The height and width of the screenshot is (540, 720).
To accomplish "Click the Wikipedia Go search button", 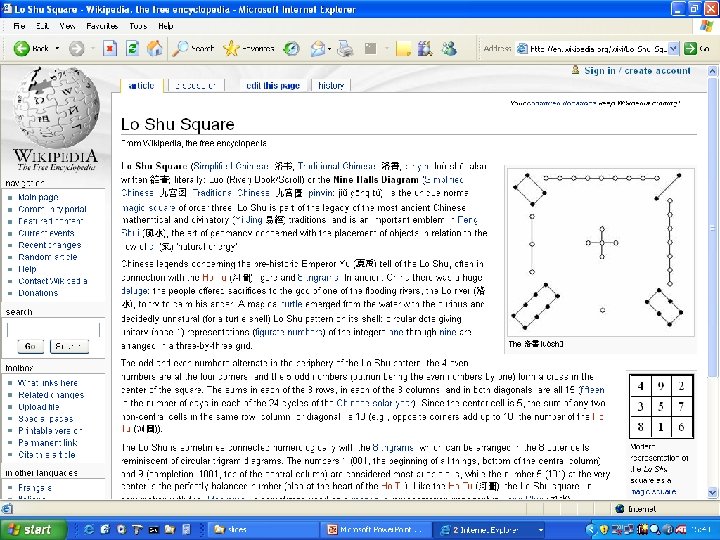I will [x=30, y=346].
